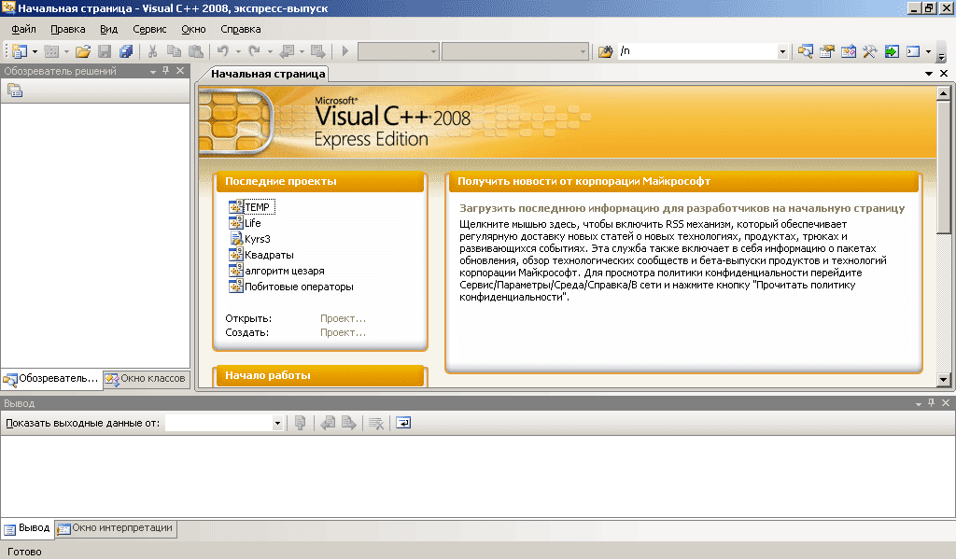This screenshot has width=956, height=560.
Task: Open the Сервис menu
Action: point(149,29)
